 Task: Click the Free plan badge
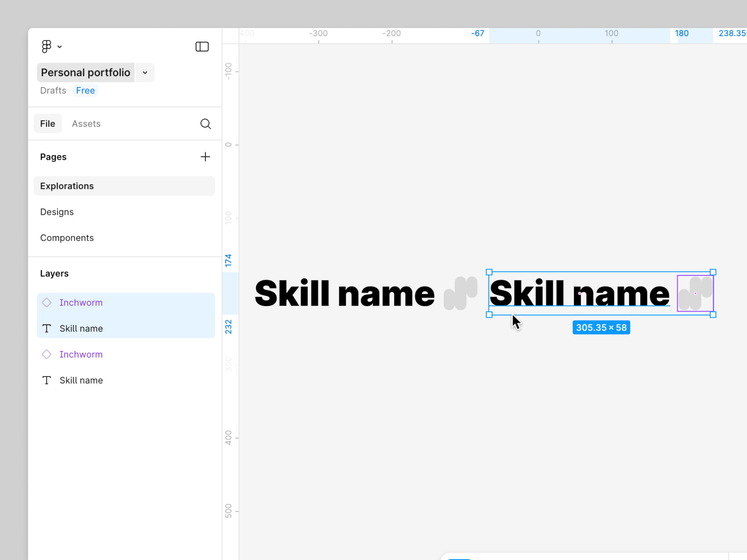[x=86, y=91]
